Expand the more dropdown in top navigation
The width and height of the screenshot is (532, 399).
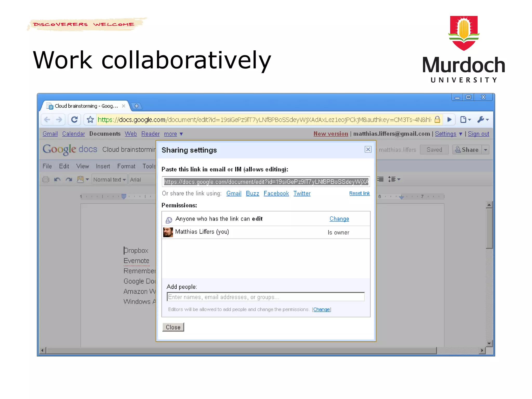coord(173,134)
